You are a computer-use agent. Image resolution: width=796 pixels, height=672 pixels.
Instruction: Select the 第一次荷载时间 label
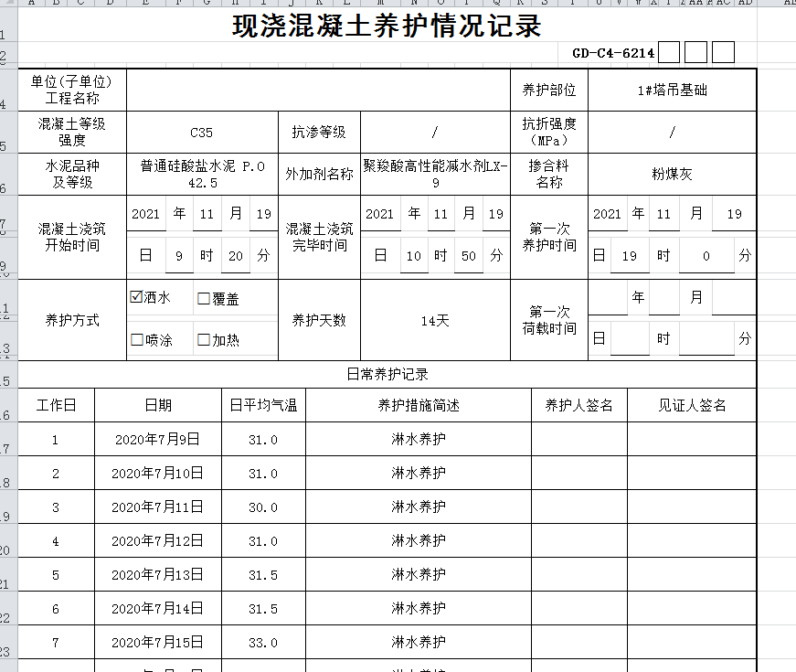click(x=549, y=320)
